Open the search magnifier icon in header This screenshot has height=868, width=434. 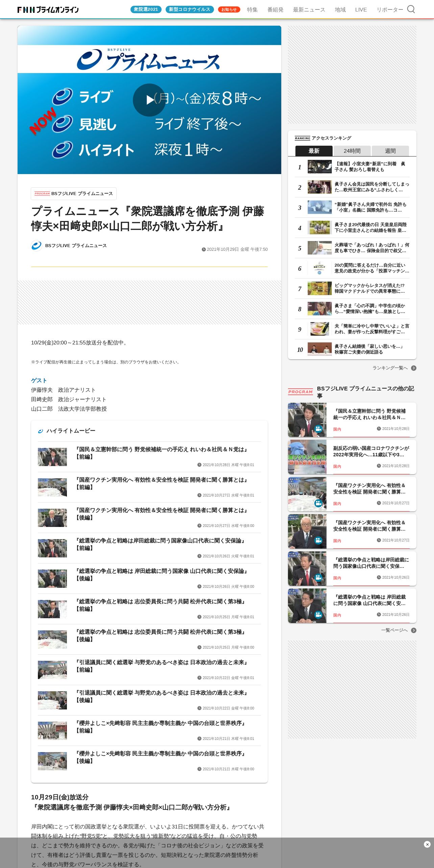411,9
